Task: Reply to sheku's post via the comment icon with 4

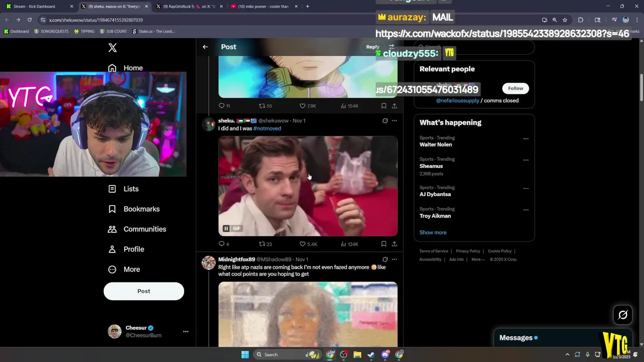Action: 224,244
